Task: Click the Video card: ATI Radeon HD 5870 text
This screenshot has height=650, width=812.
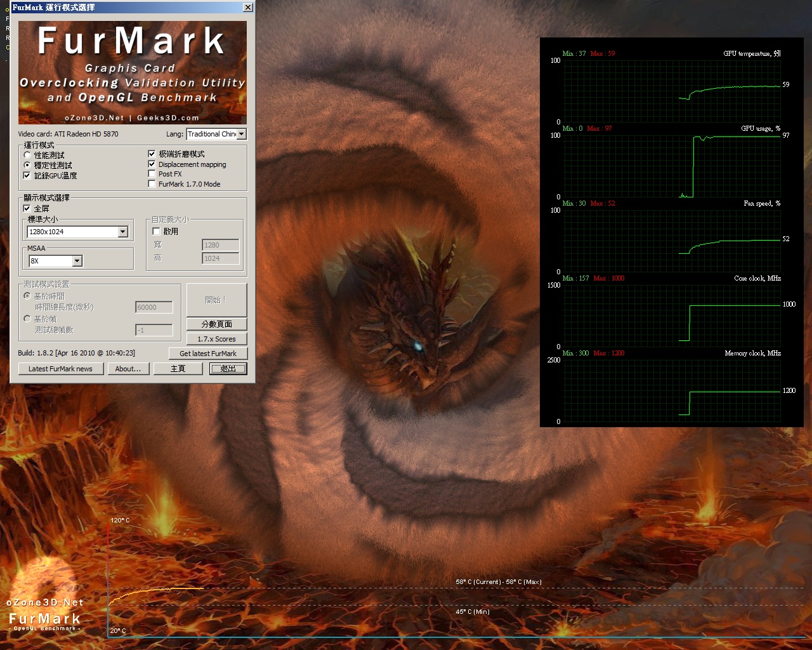Action: point(68,134)
